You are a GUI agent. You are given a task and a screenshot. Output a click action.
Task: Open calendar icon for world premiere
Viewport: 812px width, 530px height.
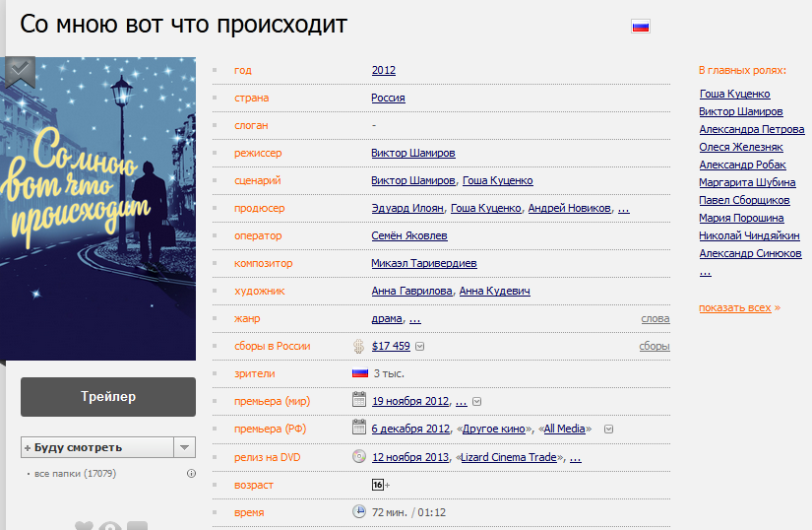click(x=359, y=399)
